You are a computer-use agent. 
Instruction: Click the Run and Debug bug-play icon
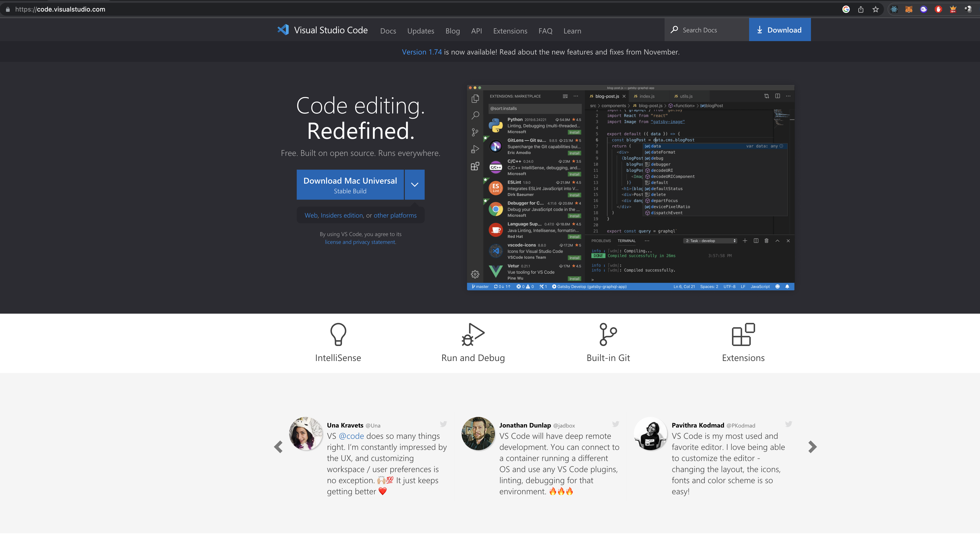tap(473, 334)
